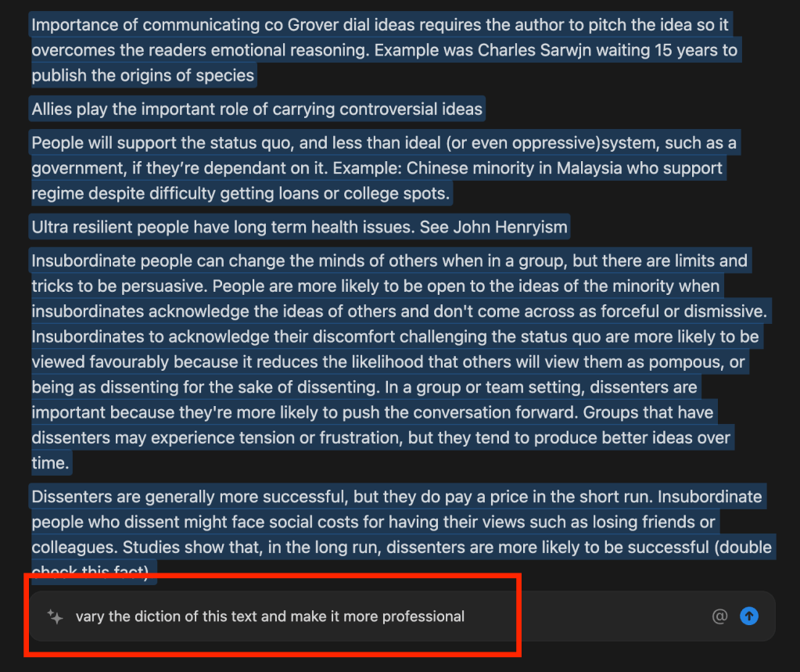The height and width of the screenshot is (672, 800).
Task: Click the line mentioning John Henryism
Action: (297, 227)
